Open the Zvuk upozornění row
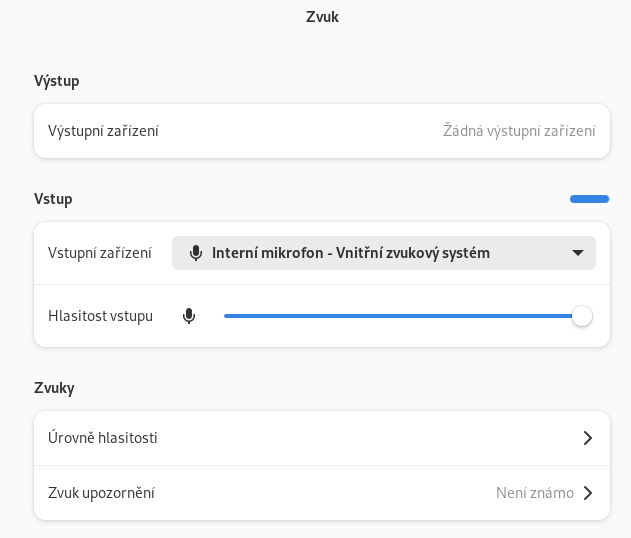 (x=322, y=493)
